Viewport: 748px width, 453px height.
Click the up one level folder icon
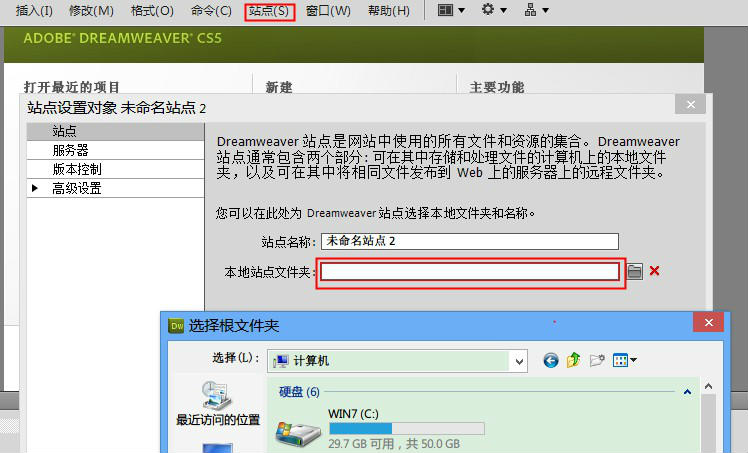pos(573,360)
